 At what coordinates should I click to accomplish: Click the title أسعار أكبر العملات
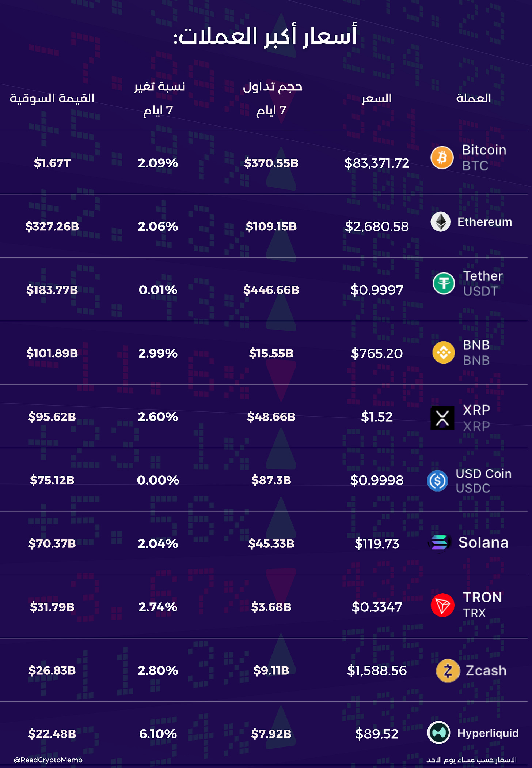coord(266,37)
